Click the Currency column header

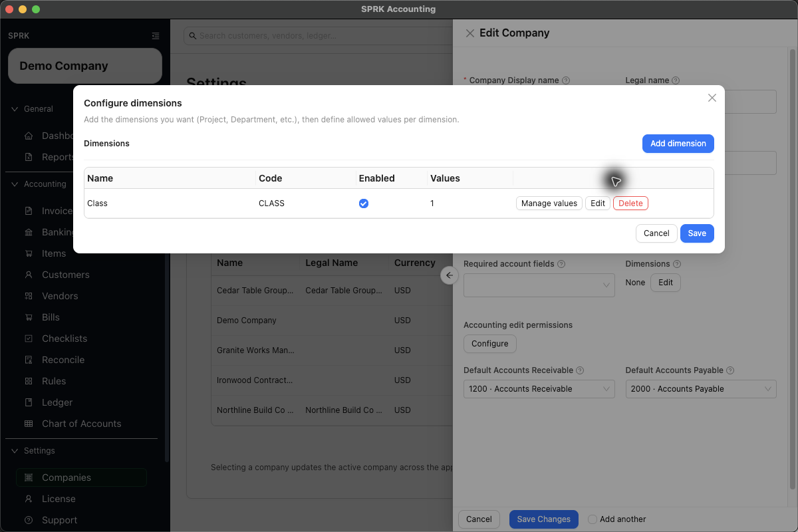415,263
